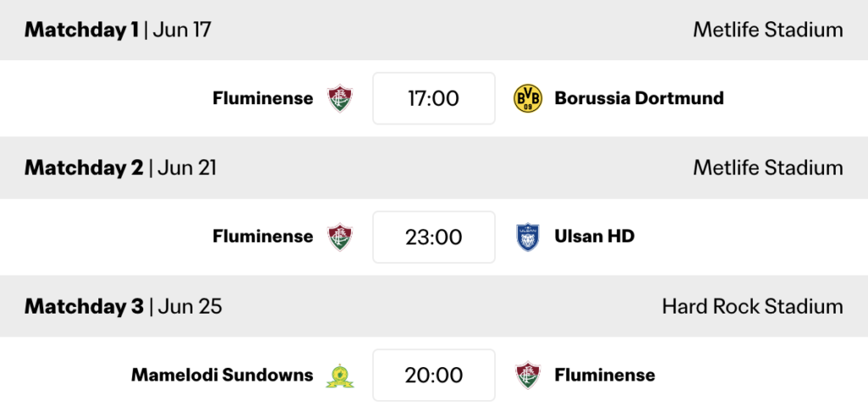Open the 20:00 kickoff time box

point(434,375)
